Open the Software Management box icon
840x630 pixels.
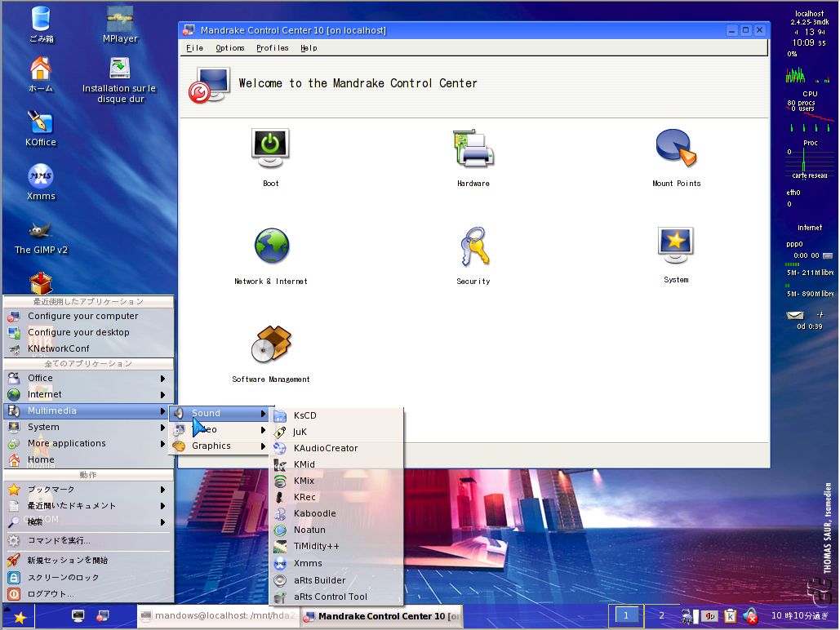(271, 344)
